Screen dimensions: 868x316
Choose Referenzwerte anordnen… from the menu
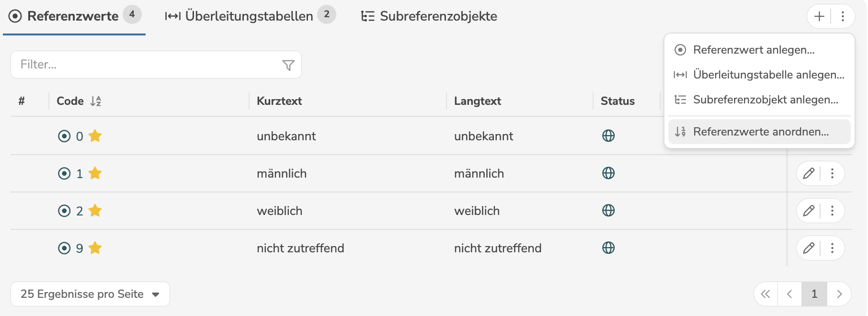760,132
